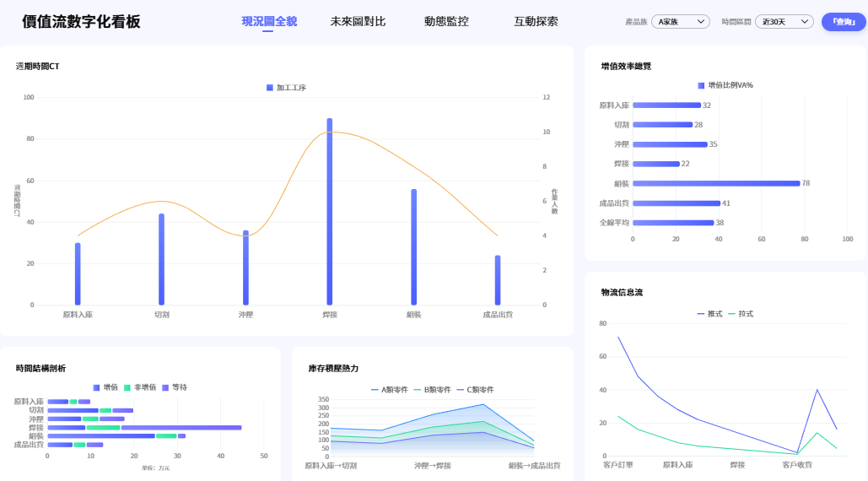The width and height of the screenshot is (868, 481).
Task: Click the chevron arrow in A家族 selector
Action: pos(701,22)
